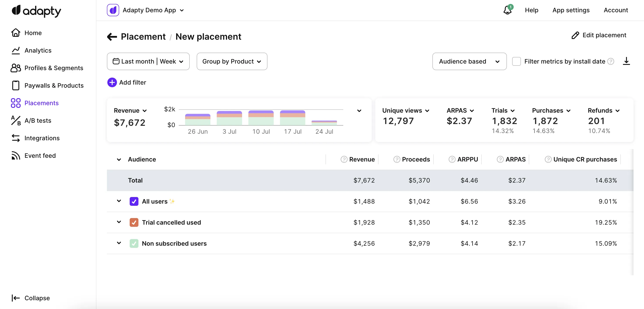
Task: Click the Adapty Demo App logo icon
Action: click(113, 10)
